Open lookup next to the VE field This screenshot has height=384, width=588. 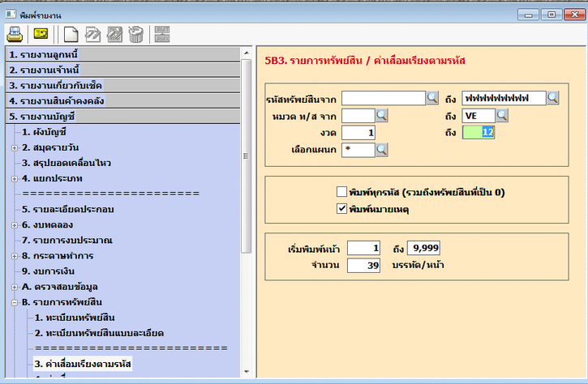[x=502, y=116]
